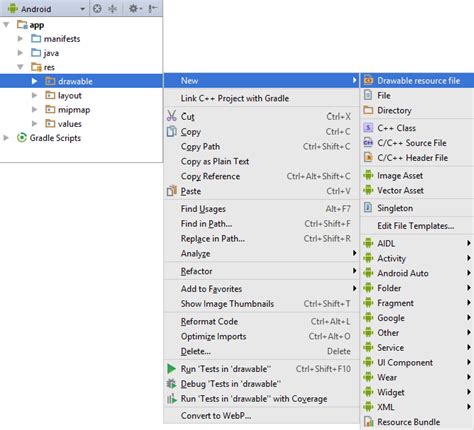Choose Find Usages menu entry
The image size is (474, 430).
[261, 209]
